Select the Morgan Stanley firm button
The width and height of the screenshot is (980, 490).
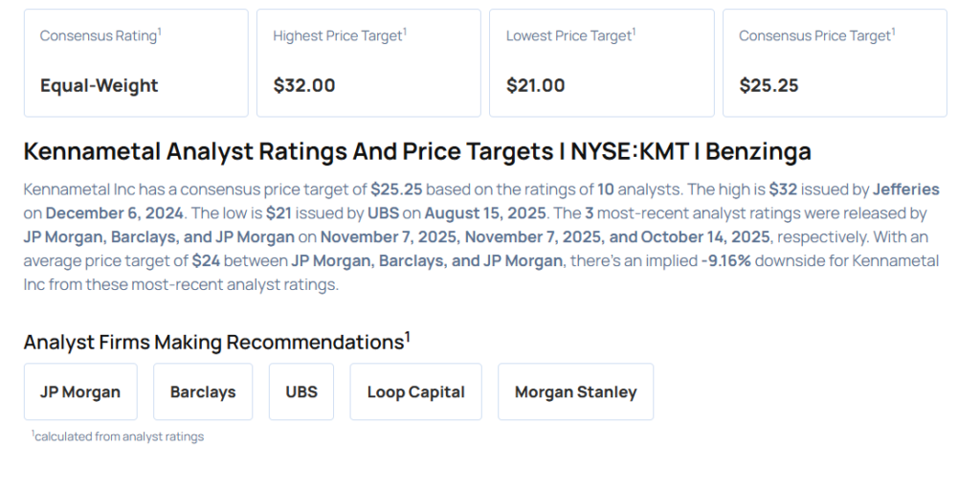click(575, 391)
